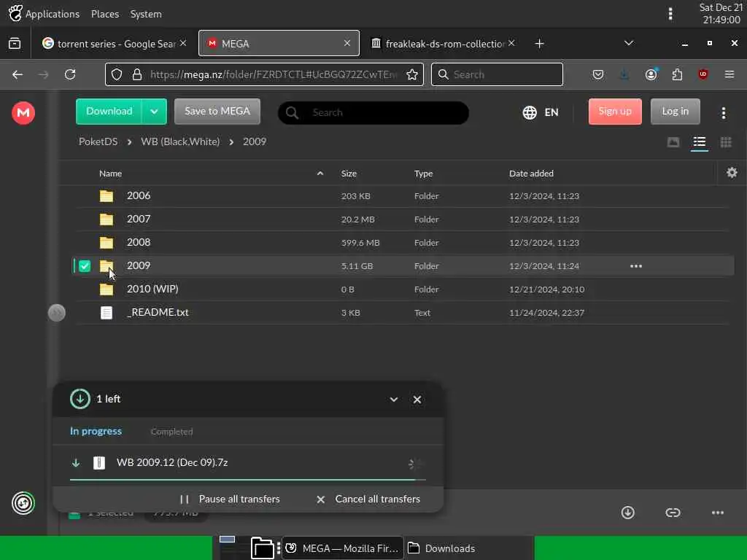Open the Save to Pocket icon
The height and width of the screenshot is (560, 747).
tap(598, 74)
